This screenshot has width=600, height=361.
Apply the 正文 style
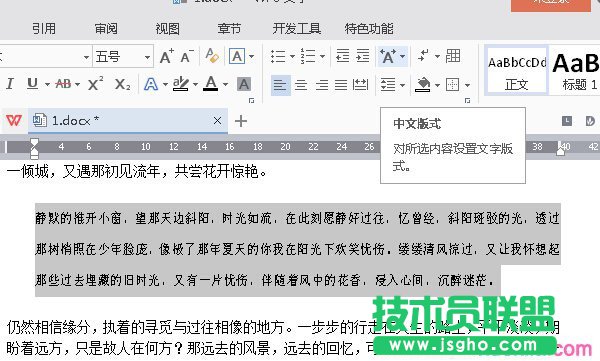[516, 70]
